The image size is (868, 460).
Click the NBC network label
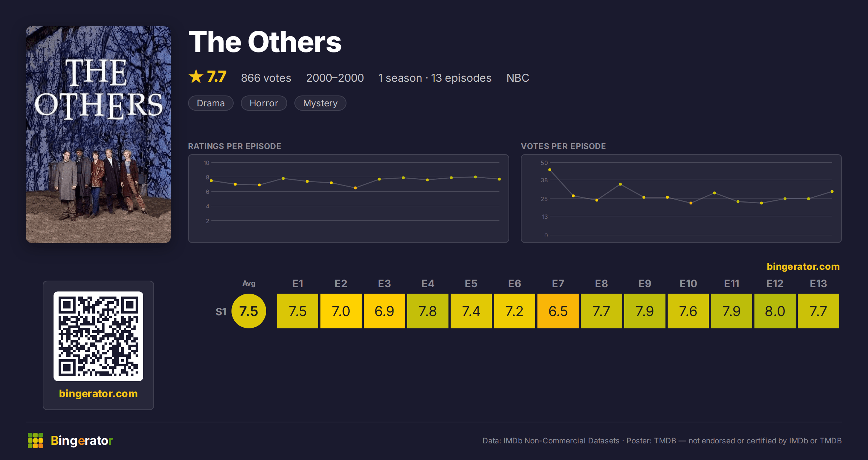click(x=518, y=78)
